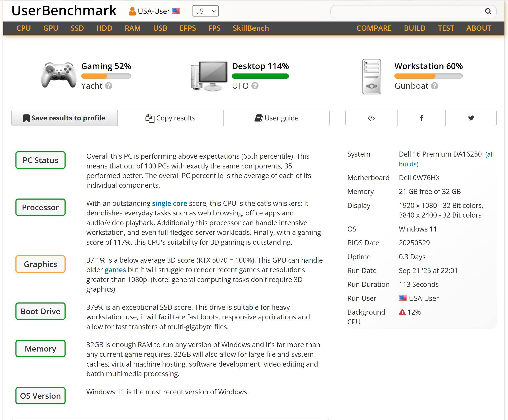Click the Desktop 114% progress bar
Screen dimensions: 508x420
tap(260, 76)
